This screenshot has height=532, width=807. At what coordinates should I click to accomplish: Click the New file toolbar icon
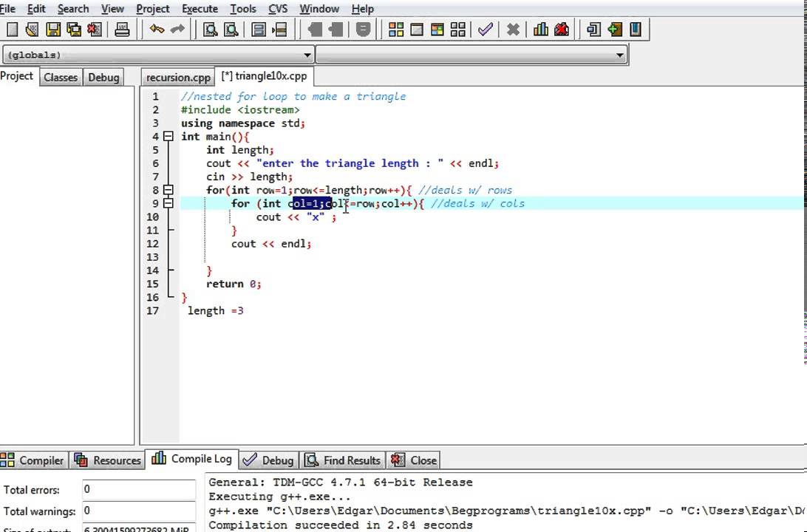(x=12, y=30)
